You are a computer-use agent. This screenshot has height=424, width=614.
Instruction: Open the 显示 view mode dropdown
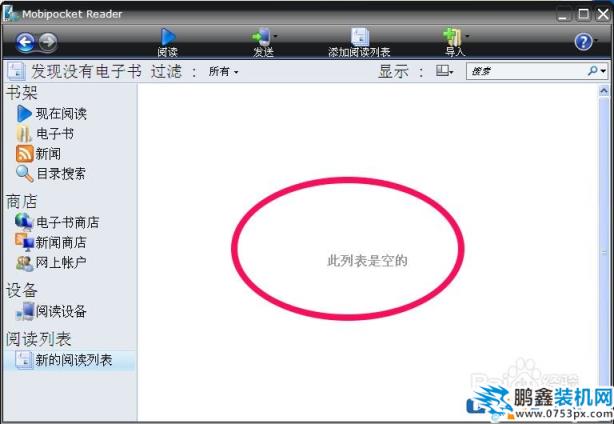point(445,71)
